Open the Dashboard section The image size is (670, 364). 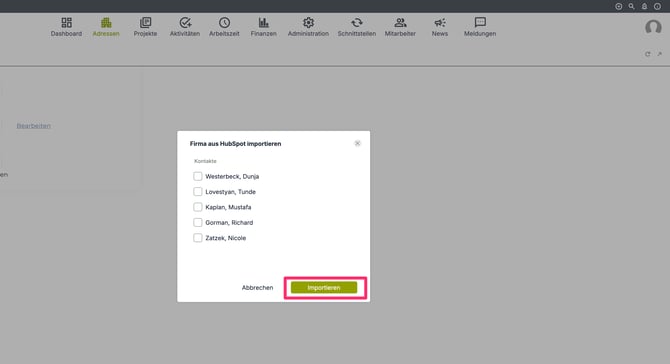click(66, 27)
